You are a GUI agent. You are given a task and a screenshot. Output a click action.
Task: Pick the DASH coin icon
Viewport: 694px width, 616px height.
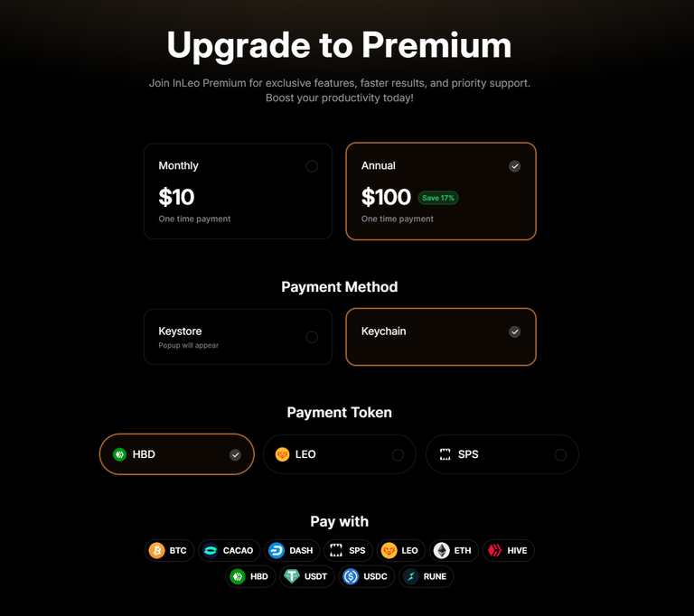277,550
